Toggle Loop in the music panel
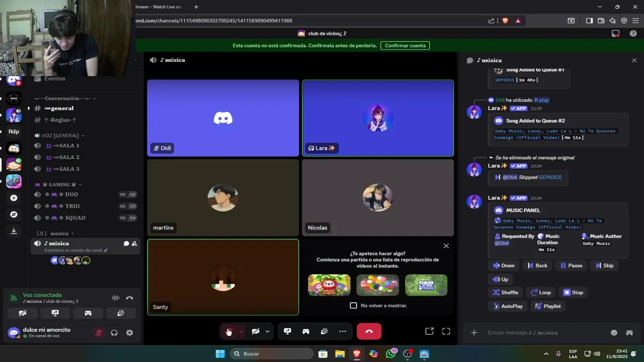This screenshot has width=644, height=362. pyautogui.click(x=541, y=292)
